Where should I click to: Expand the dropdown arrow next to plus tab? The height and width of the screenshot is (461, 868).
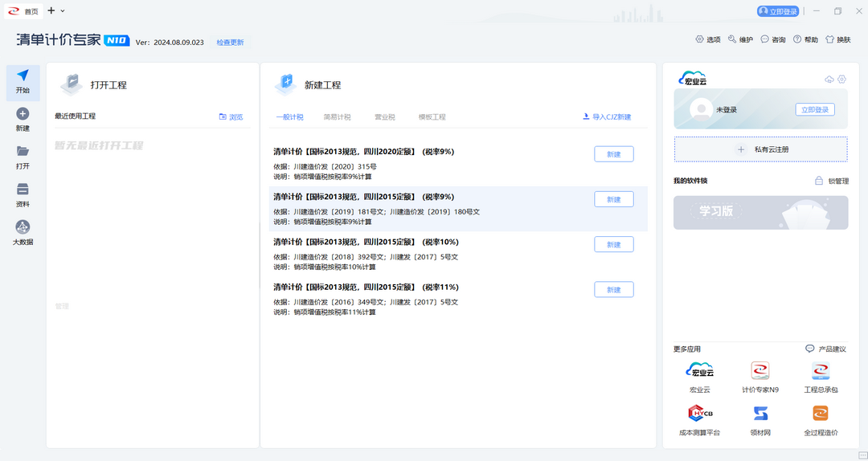point(63,11)
